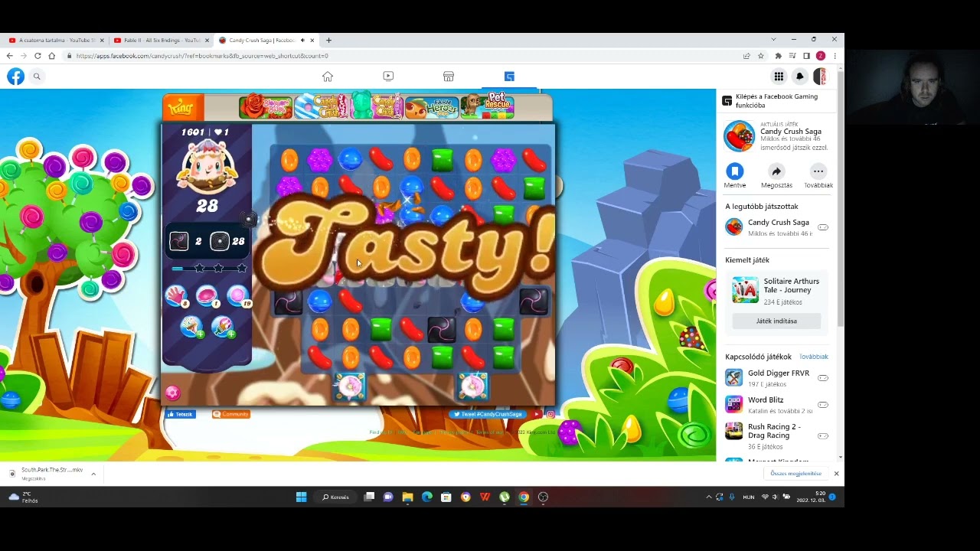The image size is (980, 551).
Task: Select the pink candy booster with count 1
Action: 207,296
